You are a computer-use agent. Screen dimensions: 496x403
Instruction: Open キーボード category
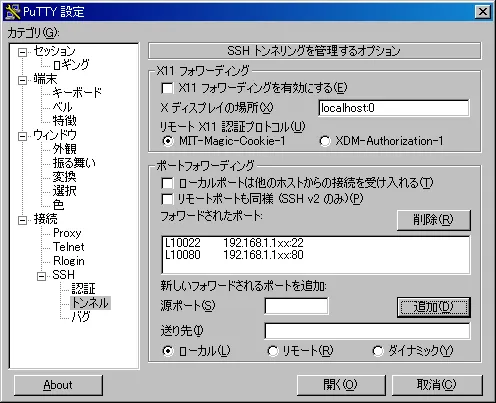77,93
